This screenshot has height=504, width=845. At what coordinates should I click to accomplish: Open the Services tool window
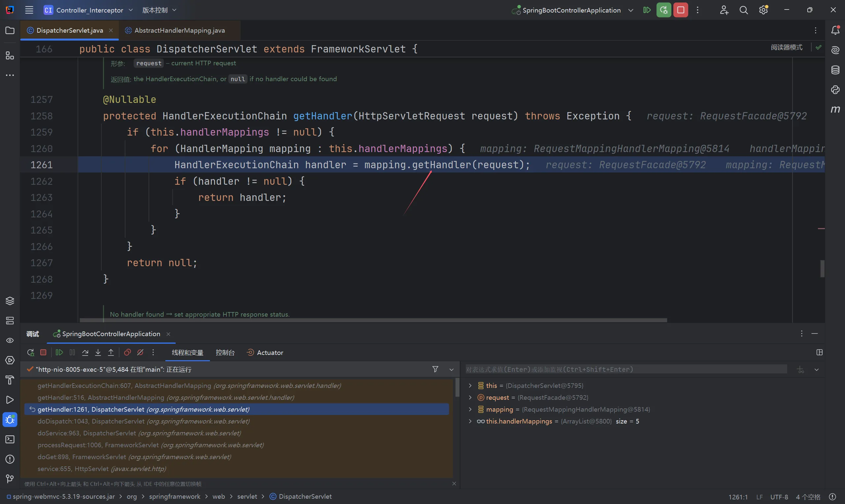pos(10,360)
